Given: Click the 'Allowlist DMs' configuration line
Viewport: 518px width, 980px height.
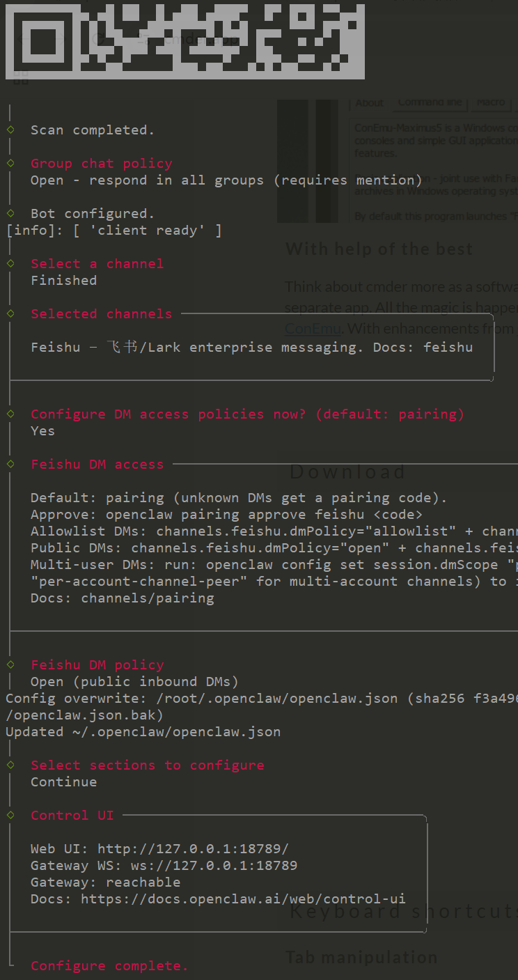Looking at the screenshot, I should pyautogui.click(x=274, y=531).
